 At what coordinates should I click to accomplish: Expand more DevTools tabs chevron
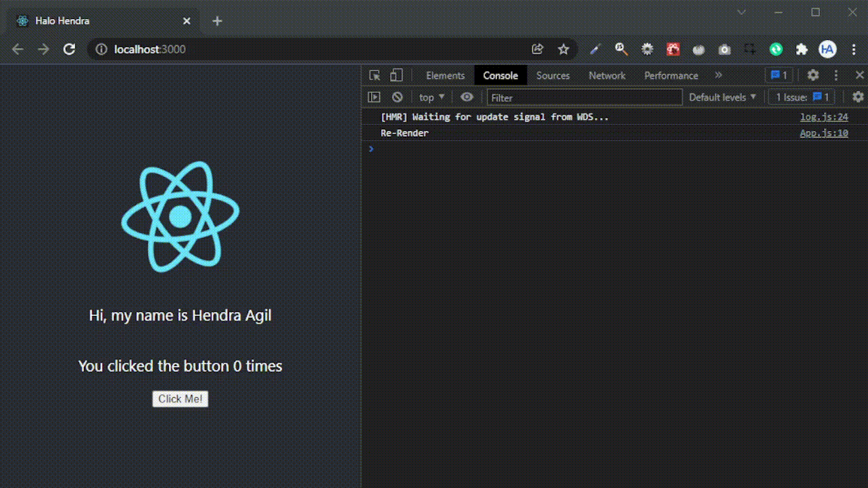719,75
